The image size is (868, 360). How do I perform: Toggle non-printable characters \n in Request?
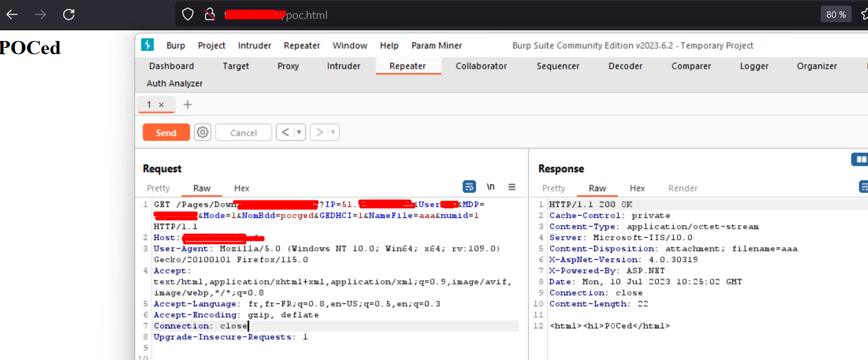pyautogui.click(x=490, y=187)
